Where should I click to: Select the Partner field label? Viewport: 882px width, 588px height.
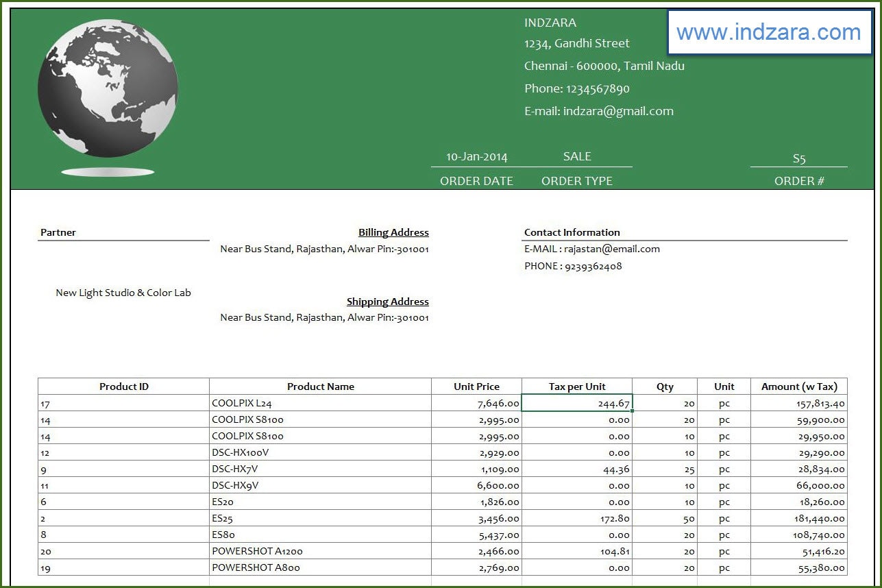(x=58, y=232)
